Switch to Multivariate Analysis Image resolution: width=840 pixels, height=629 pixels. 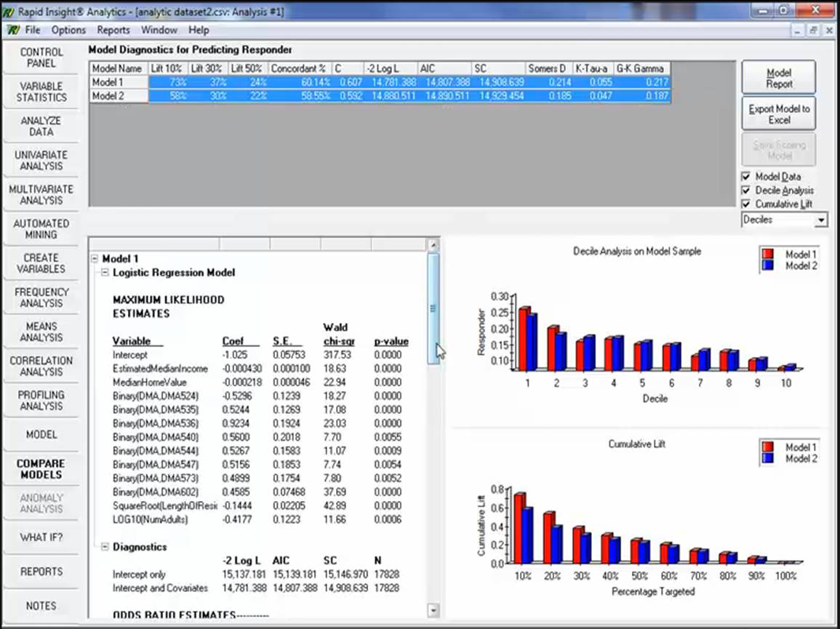tap(41, 194)
